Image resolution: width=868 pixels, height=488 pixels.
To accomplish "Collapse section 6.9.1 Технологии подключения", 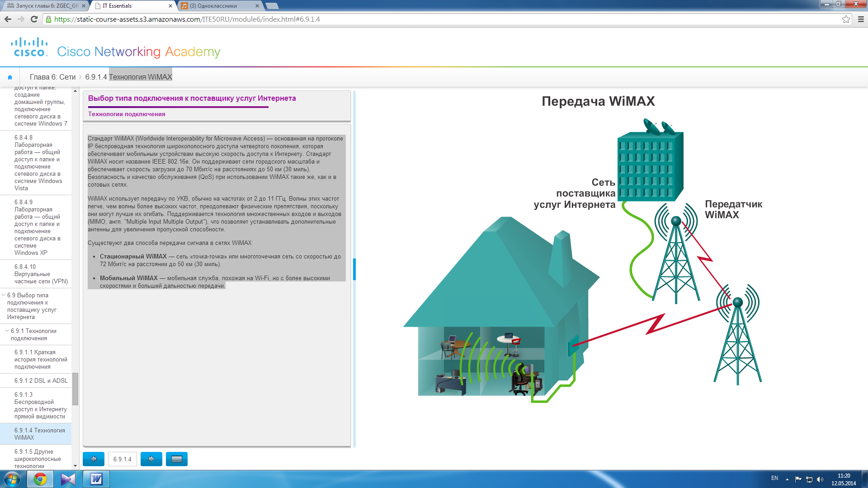I will coord(7,331).
